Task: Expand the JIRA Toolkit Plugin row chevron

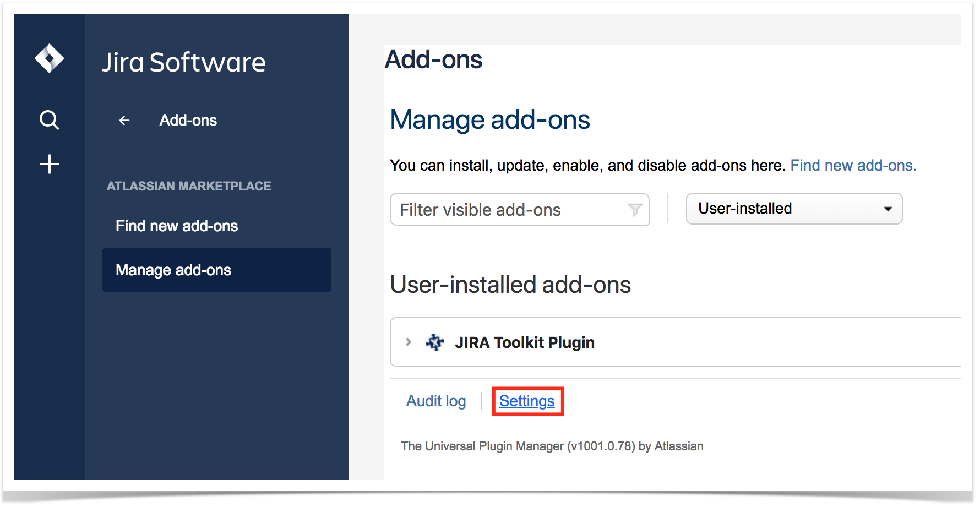Action: point(408,342)
